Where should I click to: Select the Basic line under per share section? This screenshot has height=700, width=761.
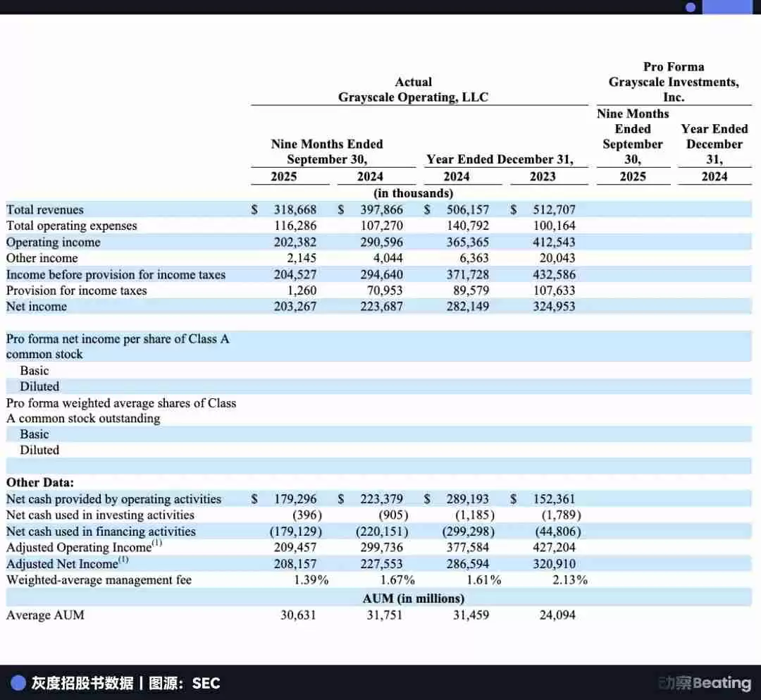point(34,370)
